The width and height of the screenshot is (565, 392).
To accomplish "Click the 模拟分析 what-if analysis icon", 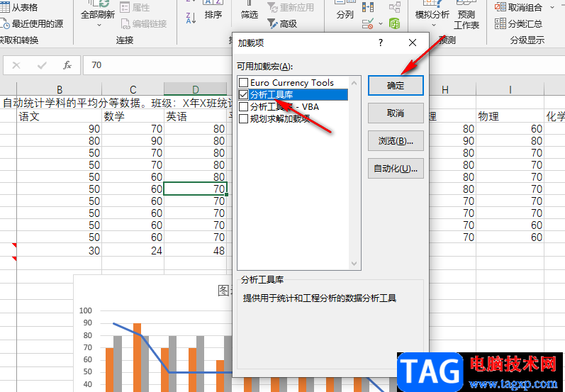I will click(432, 4).
